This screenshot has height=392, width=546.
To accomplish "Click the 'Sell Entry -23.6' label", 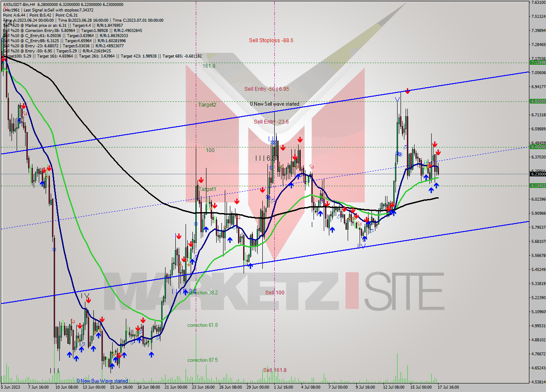I will pyautogui.click(x=271, y=121).
